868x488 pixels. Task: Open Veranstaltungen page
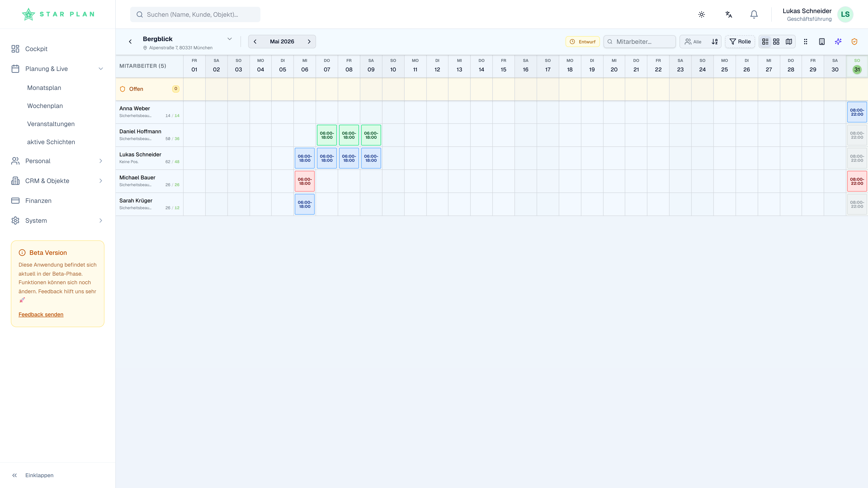pyautogui.click(x=51, y=124)
